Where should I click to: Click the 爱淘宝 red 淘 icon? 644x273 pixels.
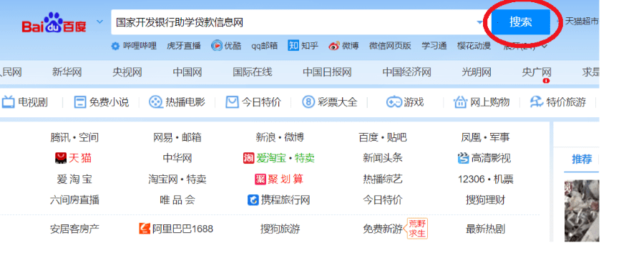pyautogui.click(x=249, y=158)
